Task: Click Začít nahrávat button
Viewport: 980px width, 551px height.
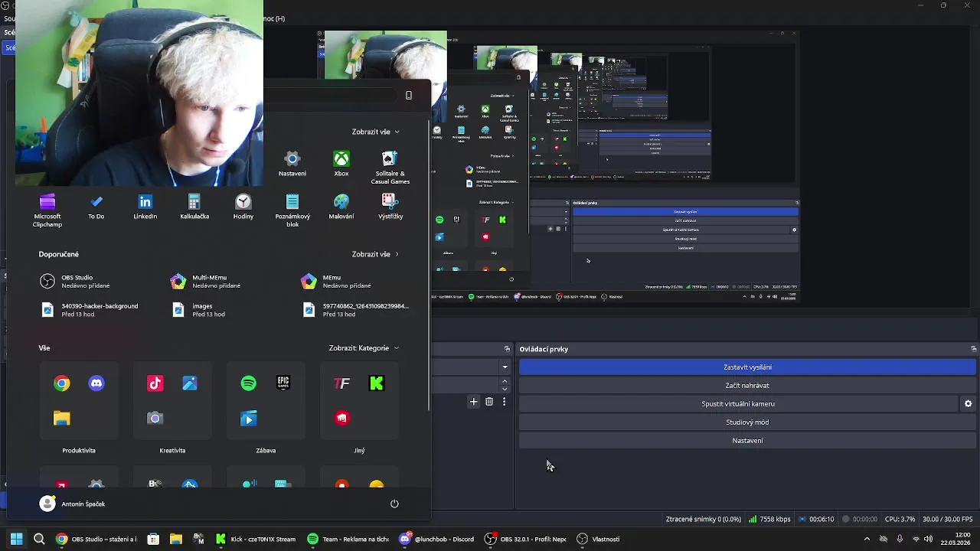Action: pyautogui.click(x=747, y=386)
